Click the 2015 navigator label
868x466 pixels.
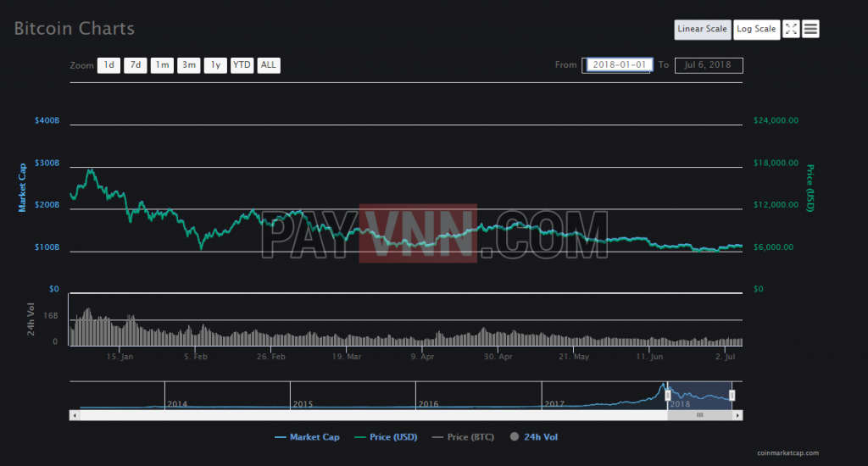point(303,404)
